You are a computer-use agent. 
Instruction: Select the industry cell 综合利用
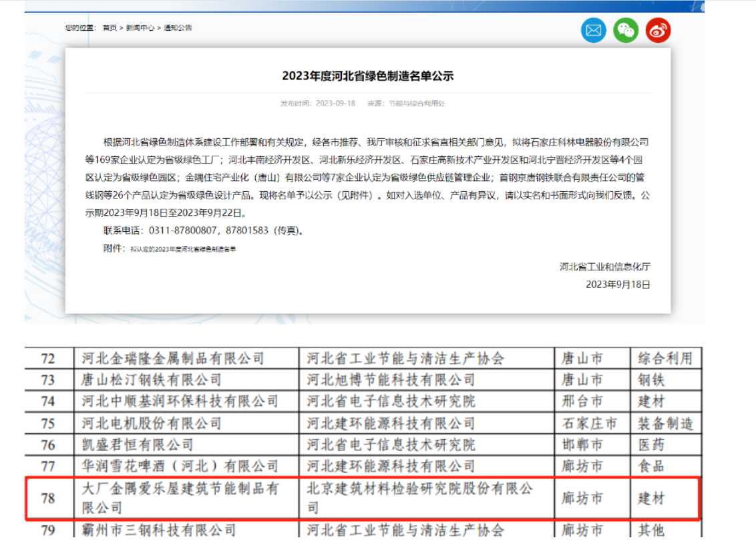tap(666, 359)
